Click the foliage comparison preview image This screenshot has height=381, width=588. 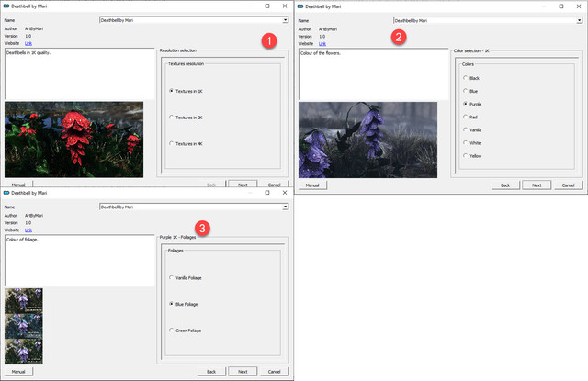24,326
